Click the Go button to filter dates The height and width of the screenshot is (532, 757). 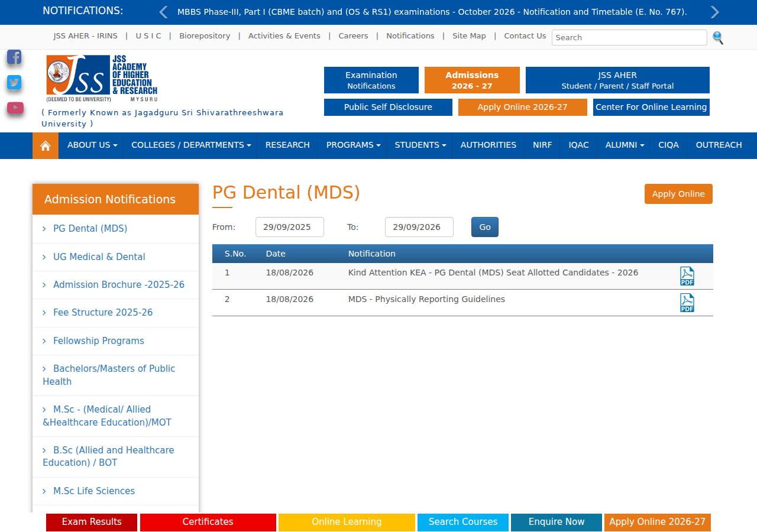pos(485,227)
